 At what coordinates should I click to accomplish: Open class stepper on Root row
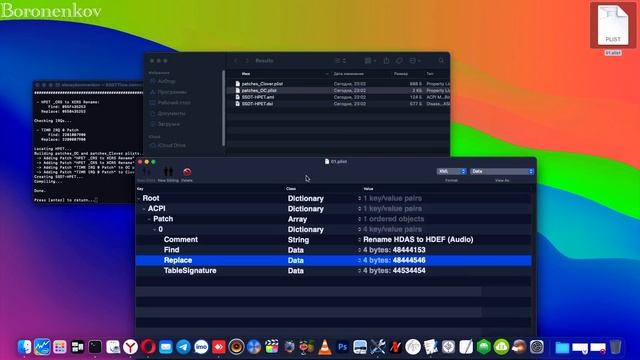pyautogui.click(x=359, y=198)
